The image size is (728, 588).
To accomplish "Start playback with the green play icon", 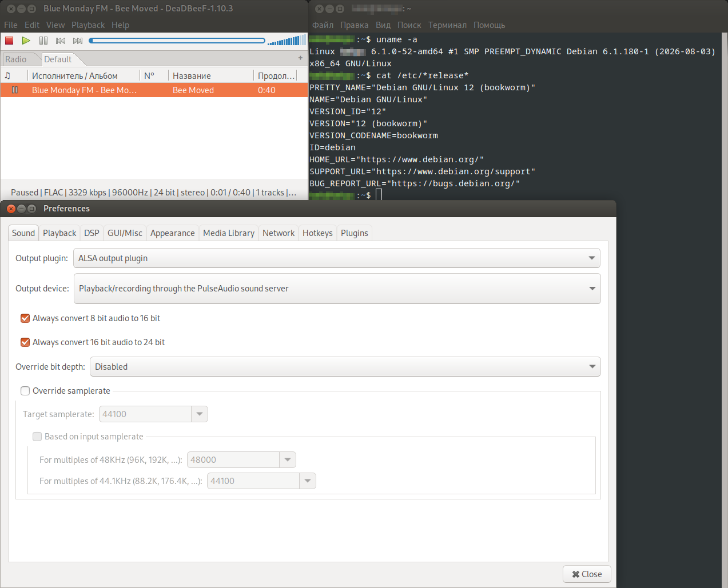I will pyautogui.click(x=26, y=41).
